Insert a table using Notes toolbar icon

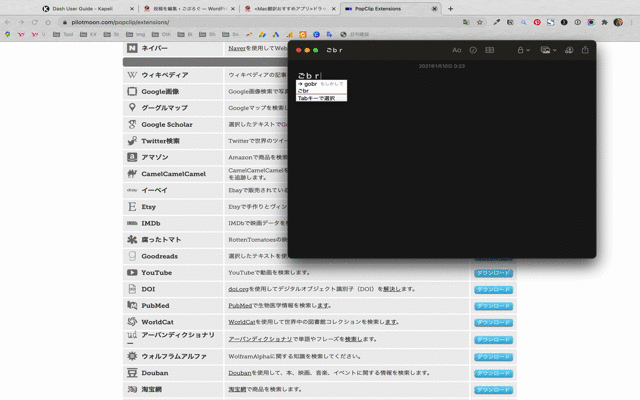click(489, 50)
